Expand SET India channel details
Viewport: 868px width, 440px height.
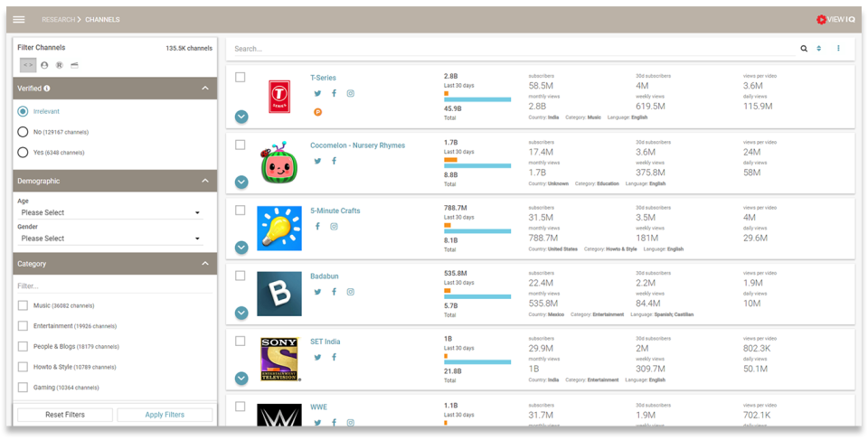[241, 378]
